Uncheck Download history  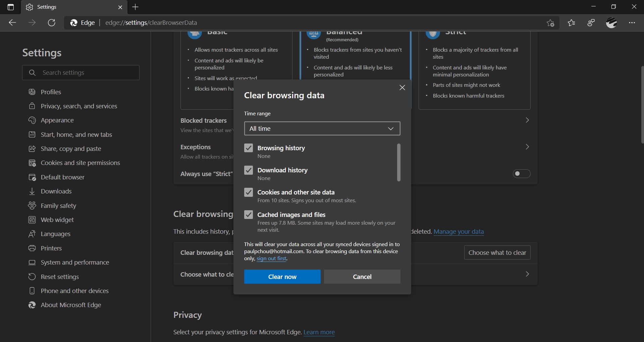249,170
